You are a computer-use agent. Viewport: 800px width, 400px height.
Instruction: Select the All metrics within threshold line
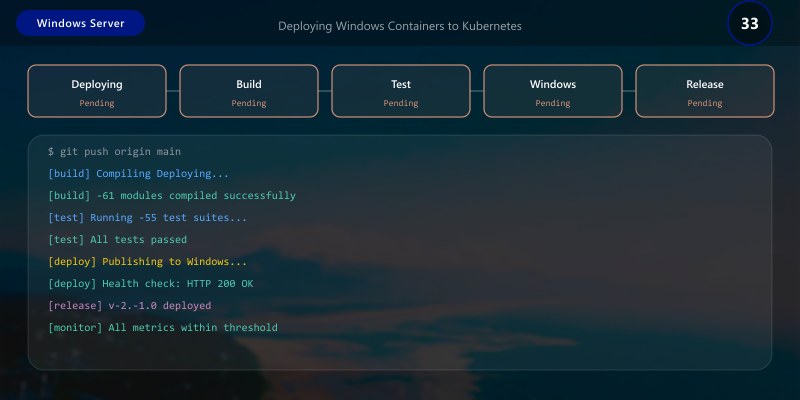(163, 327)
